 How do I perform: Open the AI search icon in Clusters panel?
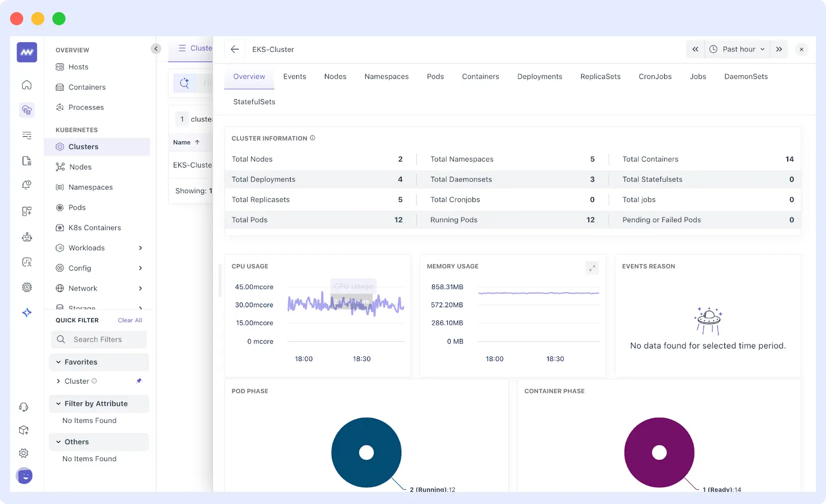[x=184, y=83]
